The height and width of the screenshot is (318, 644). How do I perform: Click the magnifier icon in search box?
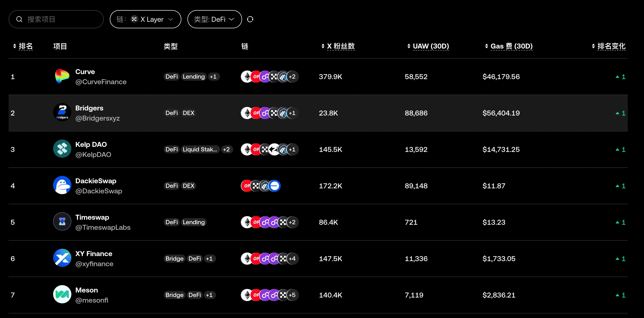pyautogui.click(x=19, y=19)
